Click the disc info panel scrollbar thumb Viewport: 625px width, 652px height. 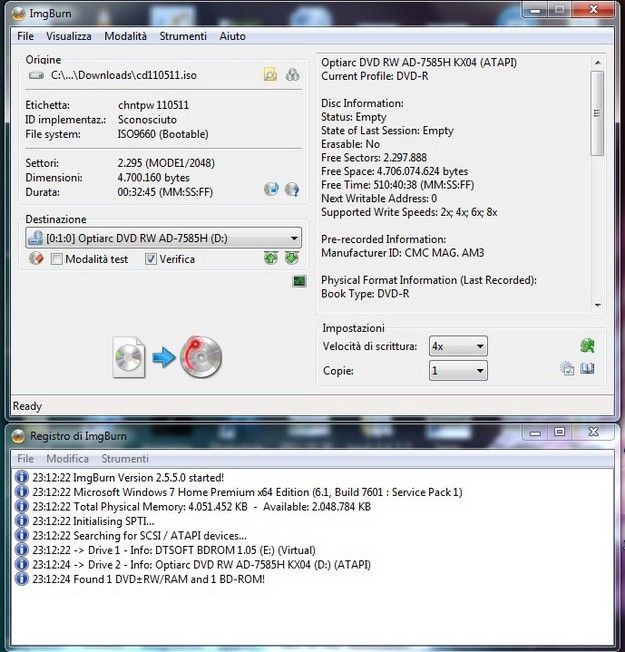(597, 113)
